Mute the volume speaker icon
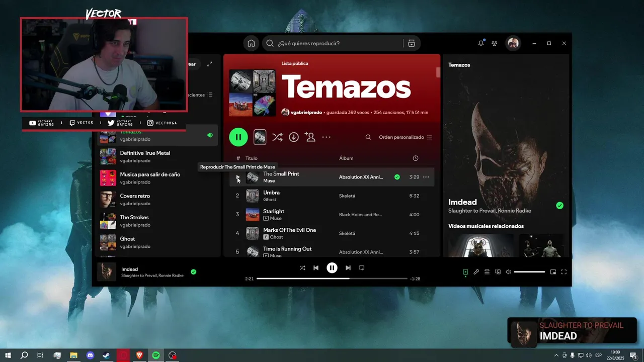Image resolution: width=644 pixels, height=362 pixels. (508, 272)
